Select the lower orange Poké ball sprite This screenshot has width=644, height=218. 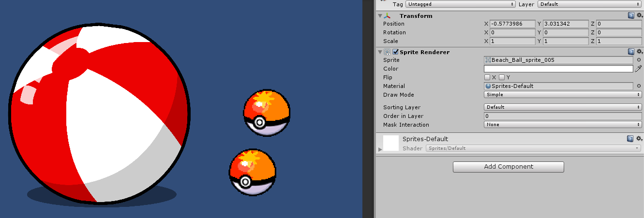(x=252, y=173)
